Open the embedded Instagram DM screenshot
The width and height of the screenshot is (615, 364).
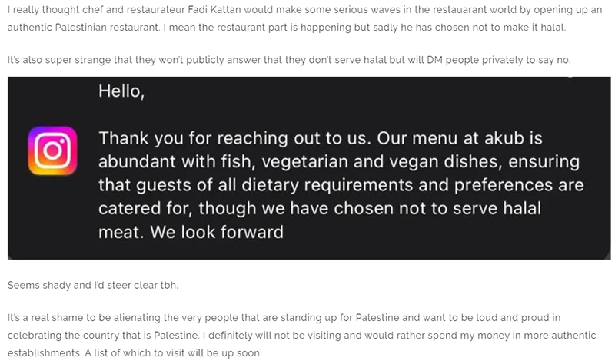(309, 168)
